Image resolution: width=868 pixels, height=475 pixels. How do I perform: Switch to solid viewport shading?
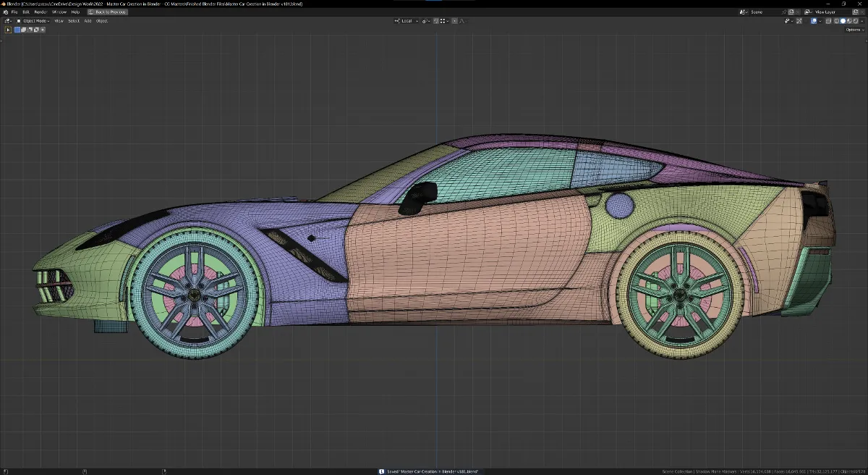[x=843, y=21]
